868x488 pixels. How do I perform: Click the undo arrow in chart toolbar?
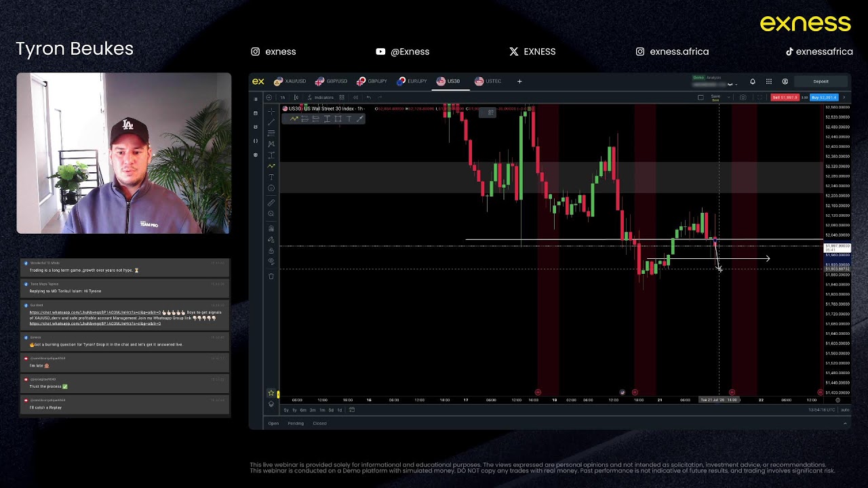(369, 97)
